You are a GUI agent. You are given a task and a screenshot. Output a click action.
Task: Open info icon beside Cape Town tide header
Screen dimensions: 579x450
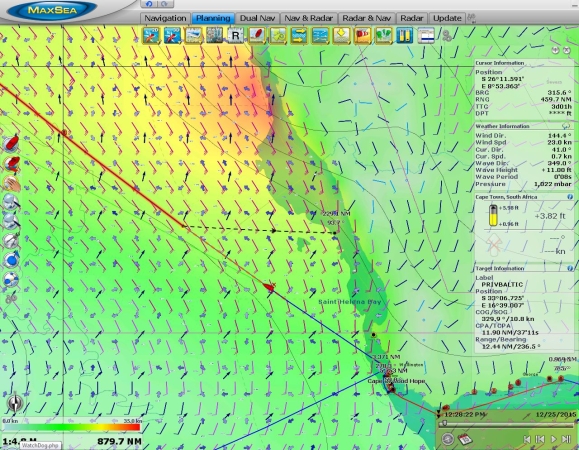570,197
